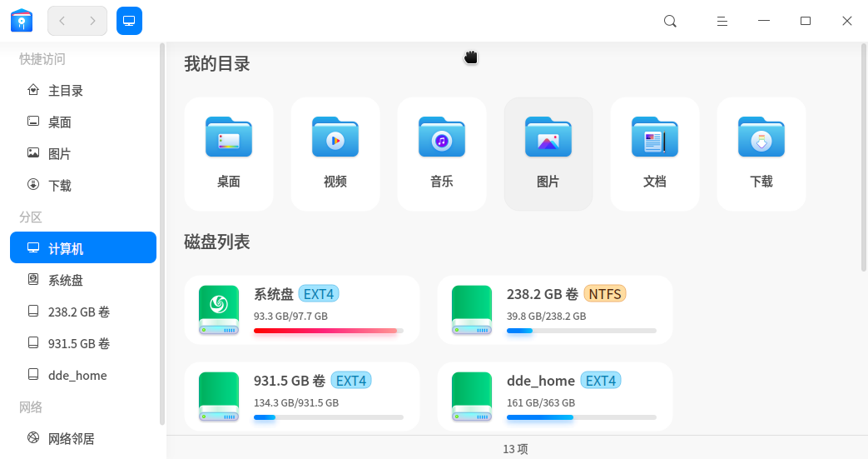Open the search magnifier

click(x=670, y=21)
